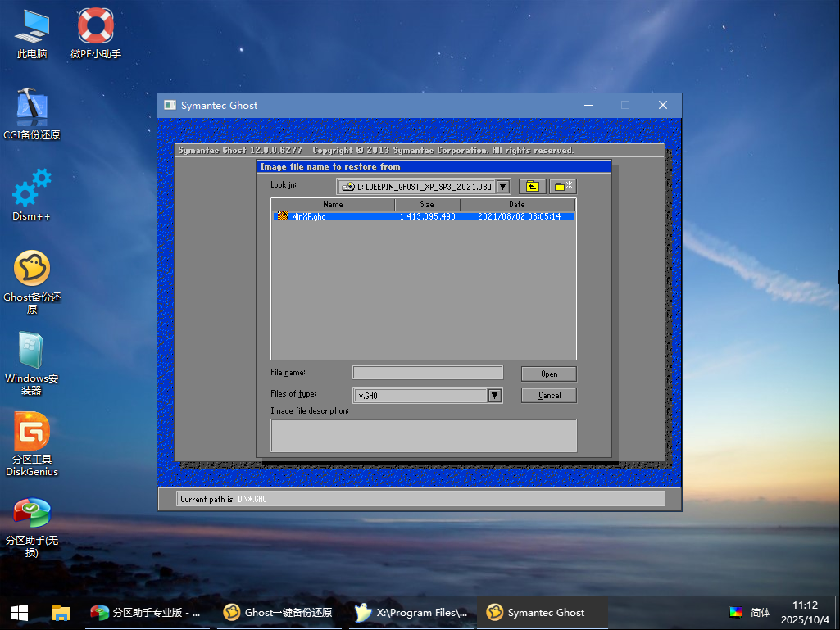Launch the Dism++ desktop shortcut
Image resolution: width=840 pixels, height=630 pixels.
[x=32, y=194]
